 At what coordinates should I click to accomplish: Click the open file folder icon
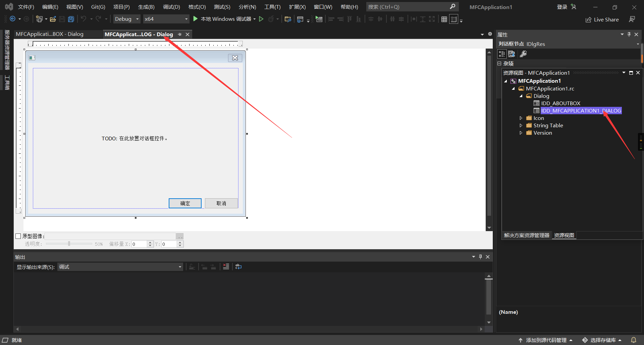tap(53, 19)
